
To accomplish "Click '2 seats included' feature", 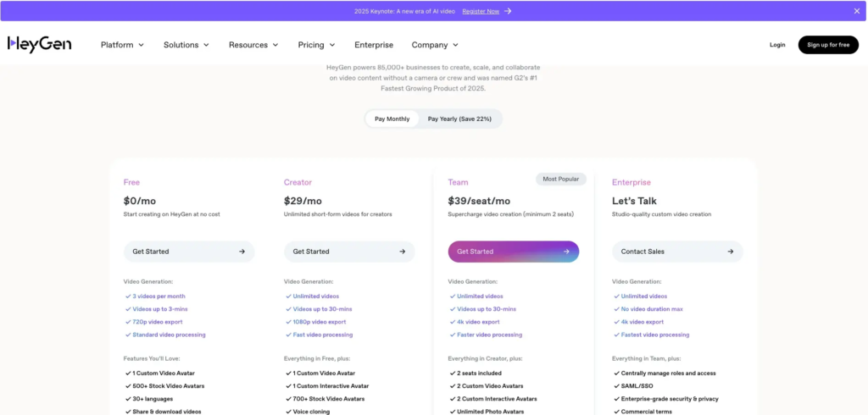I will 479,373.
